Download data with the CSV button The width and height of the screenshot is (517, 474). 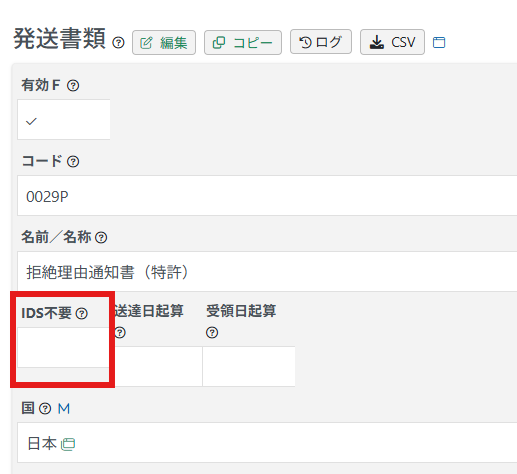[x=392, y=42]
